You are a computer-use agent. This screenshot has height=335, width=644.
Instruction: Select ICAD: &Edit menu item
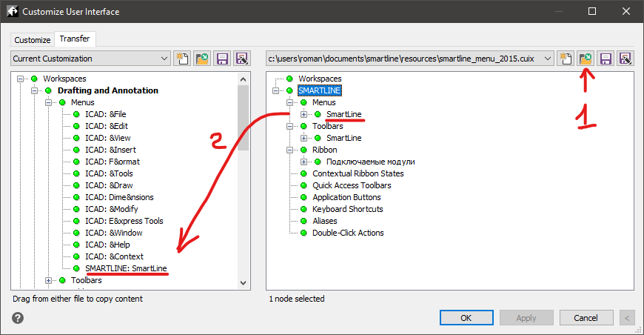coord(107,126)
